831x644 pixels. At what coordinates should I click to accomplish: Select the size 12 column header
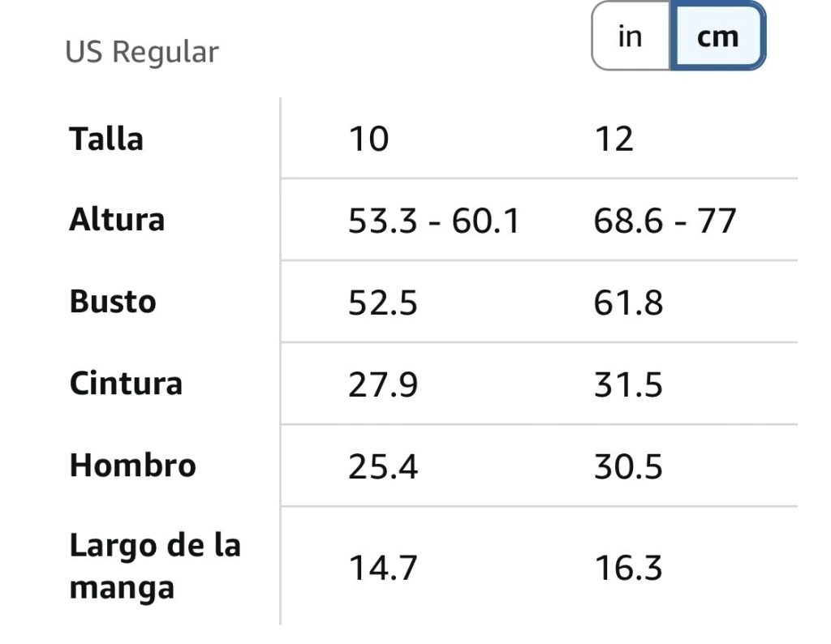tap(614, 140)
